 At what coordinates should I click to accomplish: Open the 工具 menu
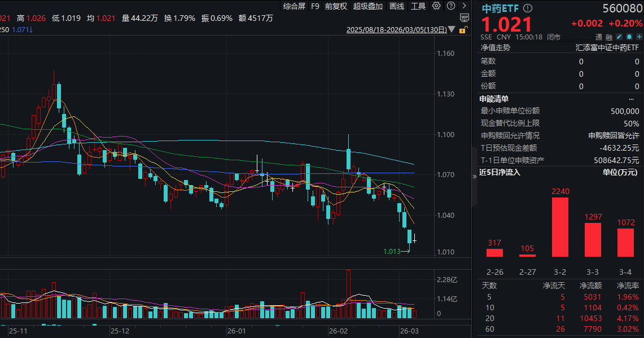(418, 6)
